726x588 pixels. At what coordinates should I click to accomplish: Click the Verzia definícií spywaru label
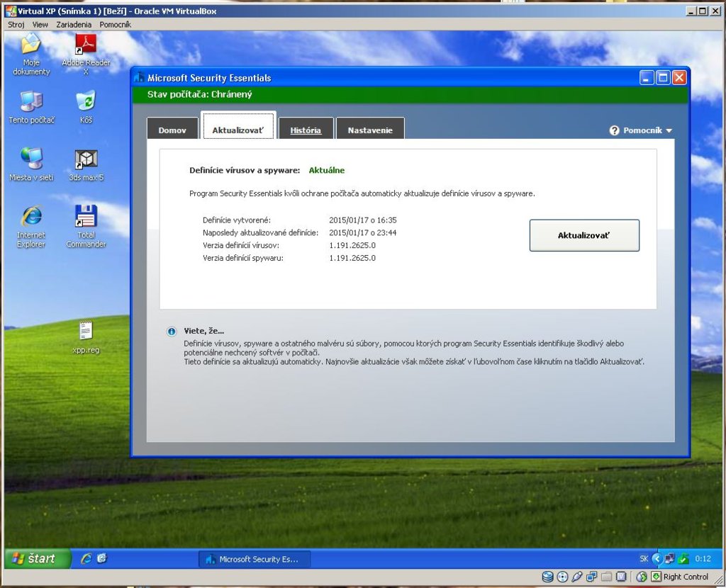click(x=242, y=258)
